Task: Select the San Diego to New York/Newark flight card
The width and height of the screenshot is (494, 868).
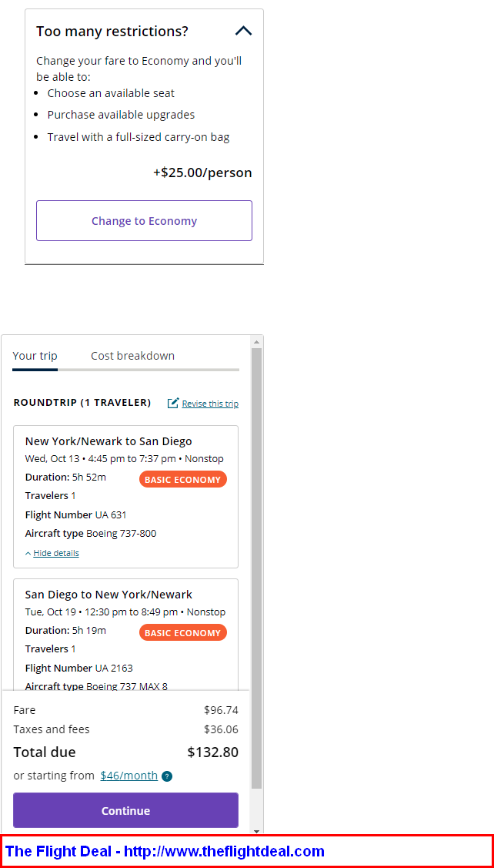Action: (x=125, y=635)
